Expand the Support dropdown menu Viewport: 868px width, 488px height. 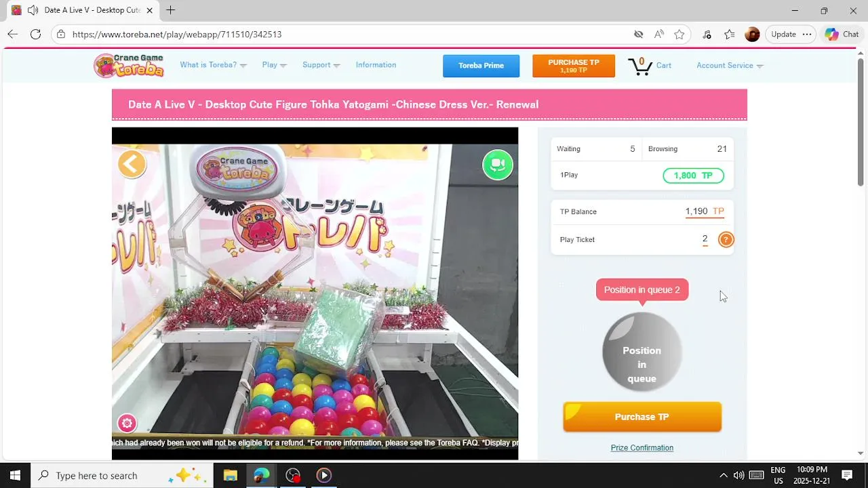321,65
